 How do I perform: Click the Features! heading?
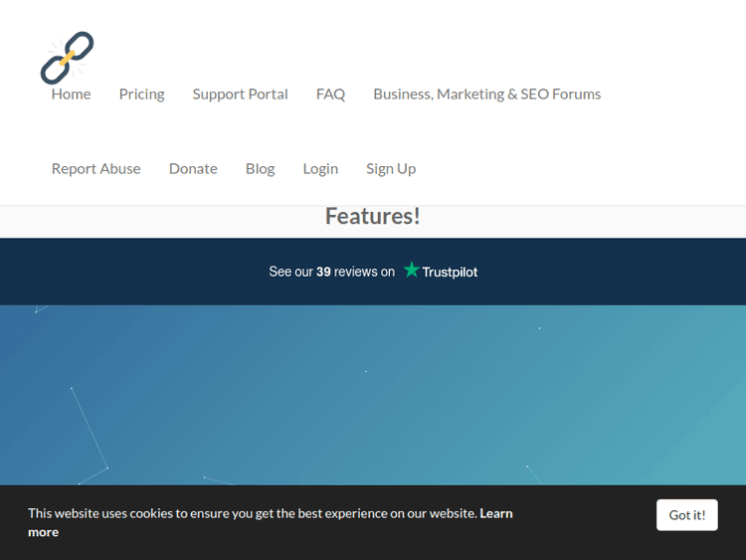pos(372,217)
